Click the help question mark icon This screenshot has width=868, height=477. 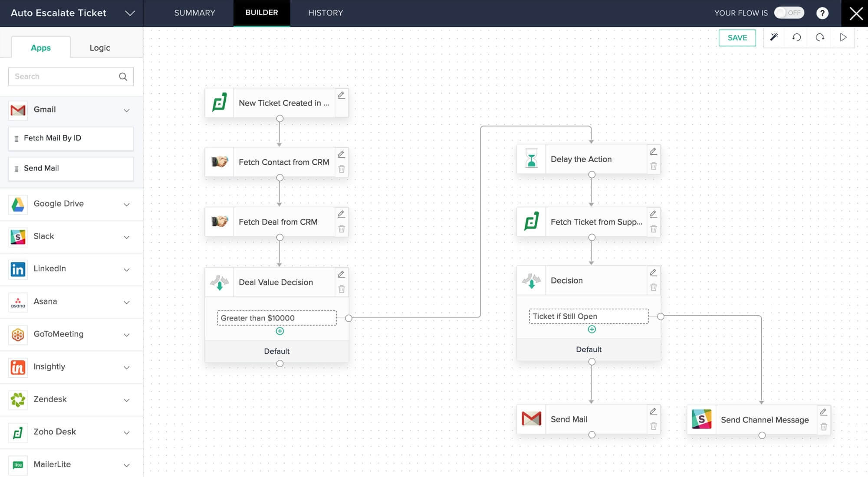coord(822,13)
